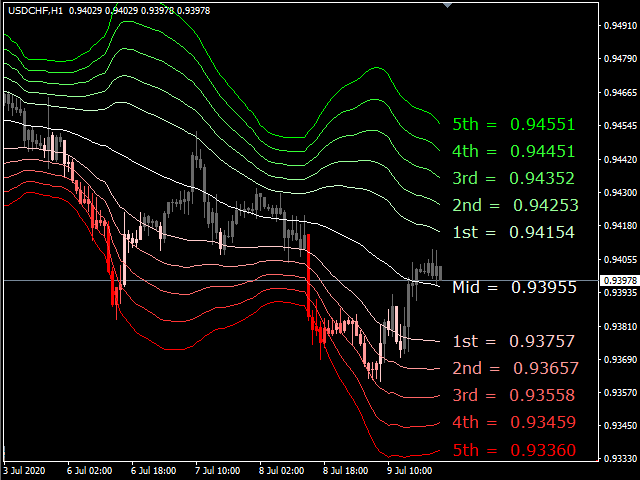Image resolution: width=640 pixels, height=480 pixels.
Task: Click the gray chart shift triangle marker
Action: coord(448,5)
